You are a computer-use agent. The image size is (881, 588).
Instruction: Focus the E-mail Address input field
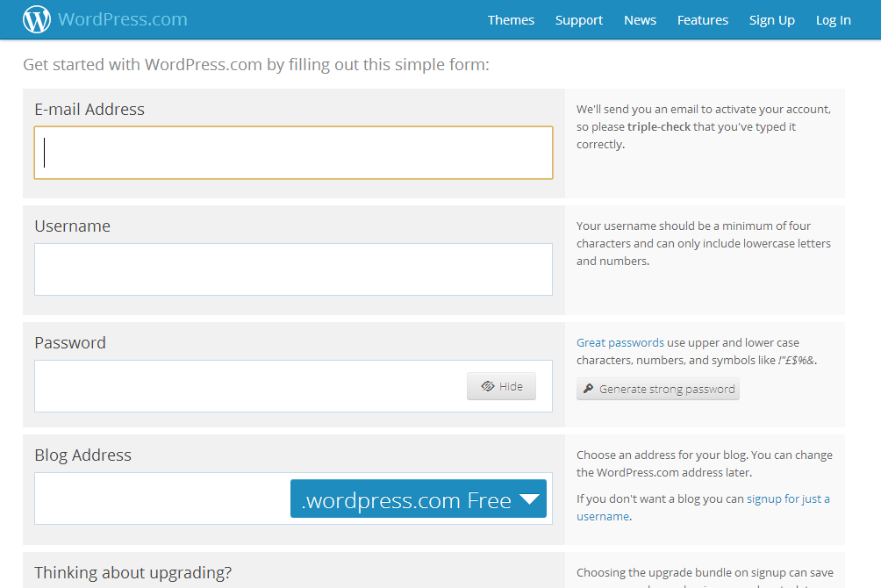pos(293,153)
